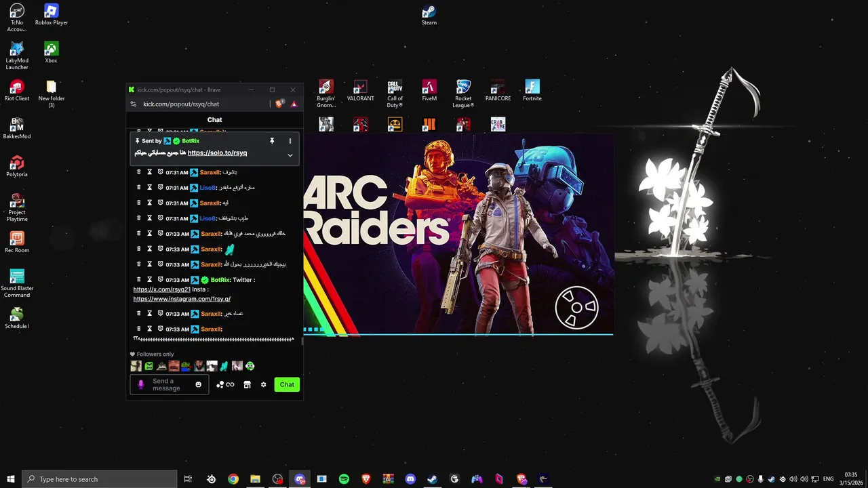The image size is (868, 488).
Task: Select the Call of Duty desktop shortcut
Action: pos(395,94)
